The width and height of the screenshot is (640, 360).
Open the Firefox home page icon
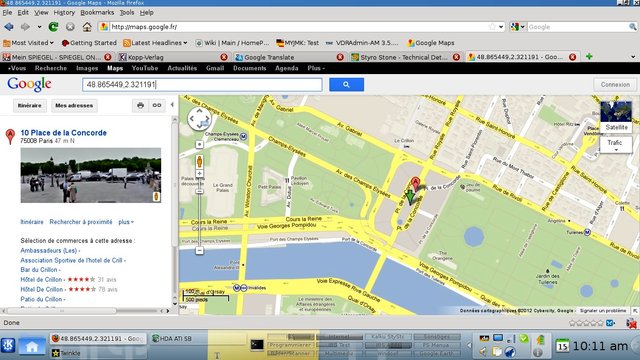point(87,27)
